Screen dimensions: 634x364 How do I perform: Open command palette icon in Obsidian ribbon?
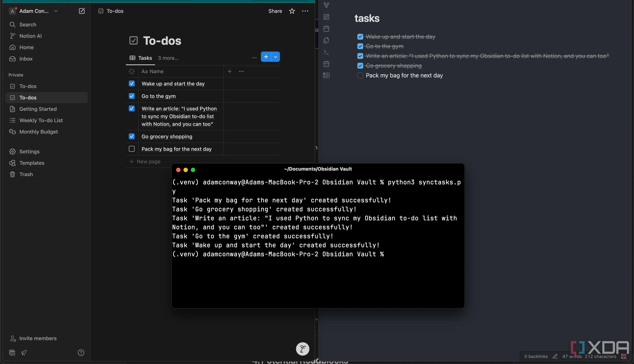pyautogui.click(x=326, y=52)
